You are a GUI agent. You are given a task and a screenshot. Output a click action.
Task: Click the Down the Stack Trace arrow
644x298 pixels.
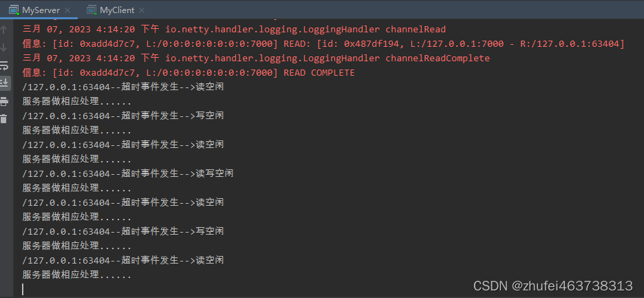pos(3,47)
